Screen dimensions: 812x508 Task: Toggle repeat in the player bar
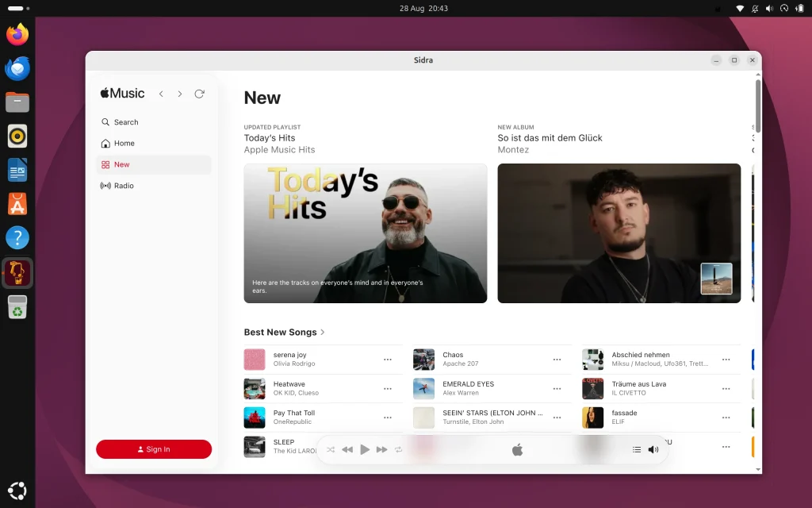click(398, 449)
